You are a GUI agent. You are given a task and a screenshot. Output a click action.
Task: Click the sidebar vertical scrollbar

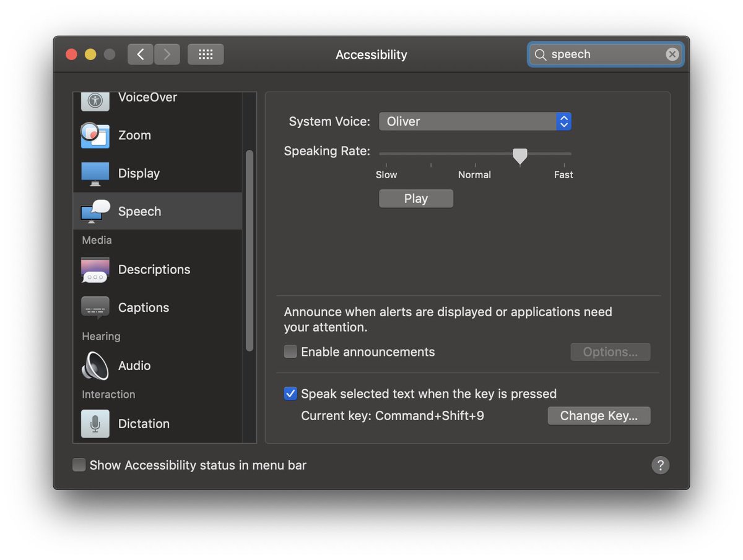tap(250, 251)
